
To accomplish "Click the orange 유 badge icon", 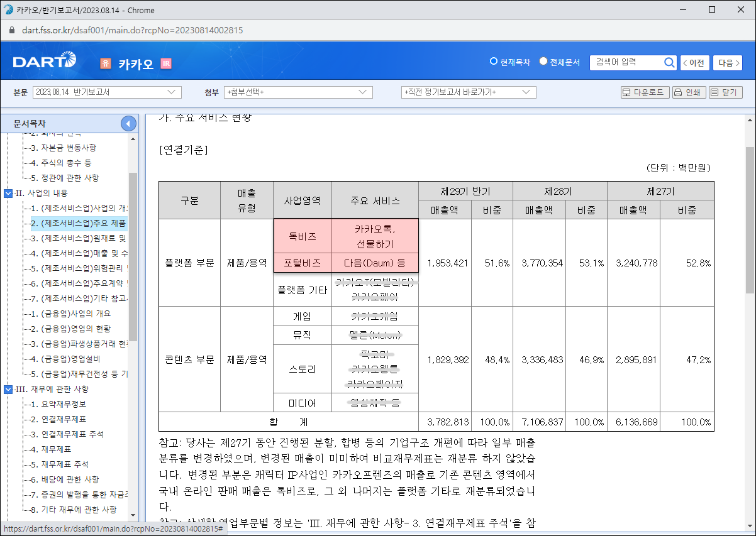I will click(x=106, y=63).
